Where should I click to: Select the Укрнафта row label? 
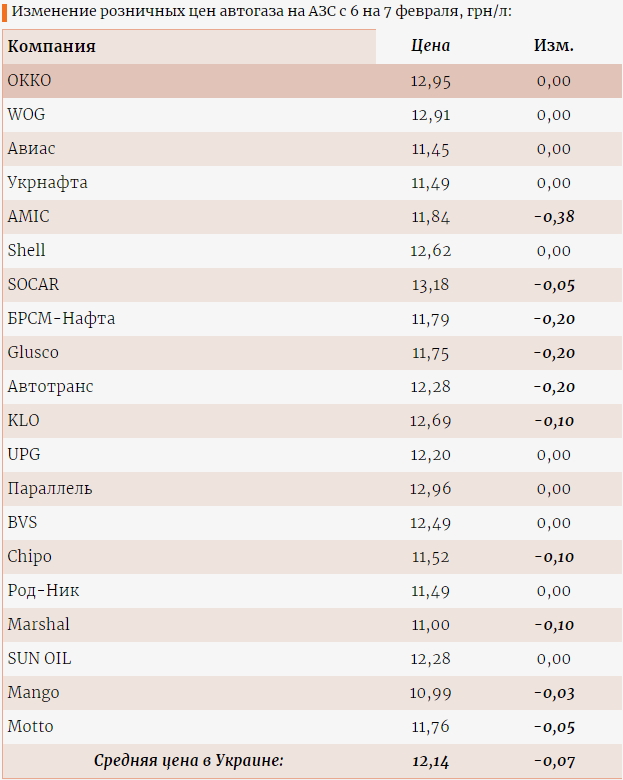pyautogui.click(x=47, y=183)
